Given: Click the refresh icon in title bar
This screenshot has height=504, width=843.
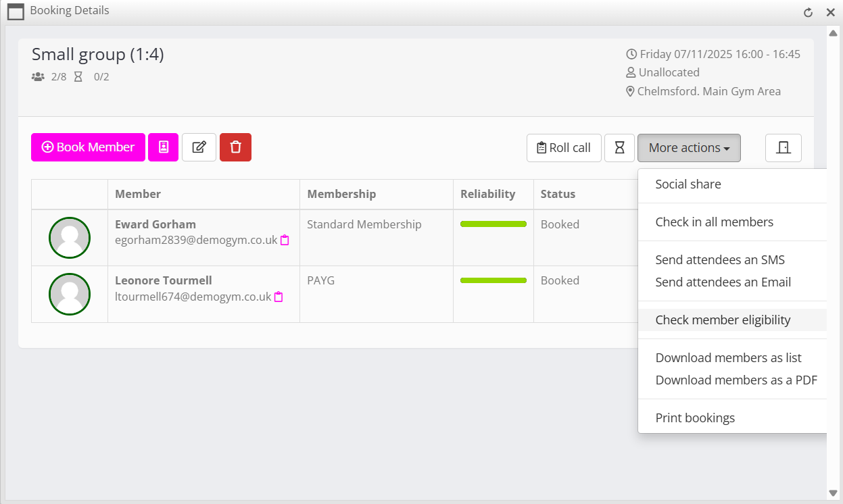Looking at the screenshot, I should tap(808, 12).
